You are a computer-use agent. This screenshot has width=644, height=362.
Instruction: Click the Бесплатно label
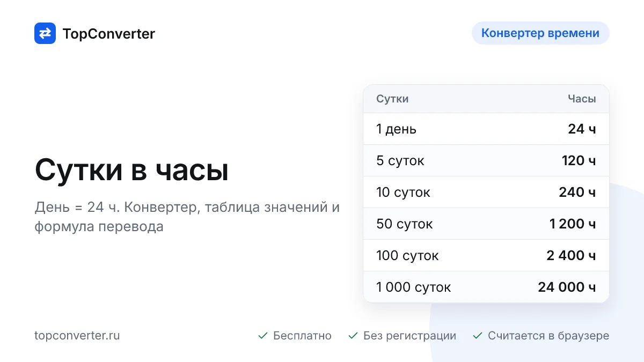point(302,336)
